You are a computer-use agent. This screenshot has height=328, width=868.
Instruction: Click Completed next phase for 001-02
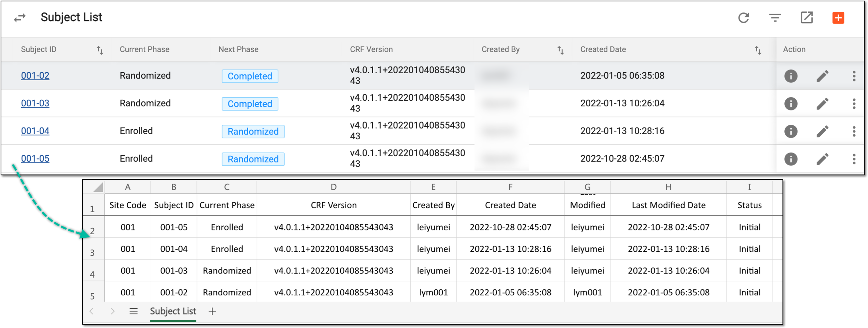click(x=250, y=76)
